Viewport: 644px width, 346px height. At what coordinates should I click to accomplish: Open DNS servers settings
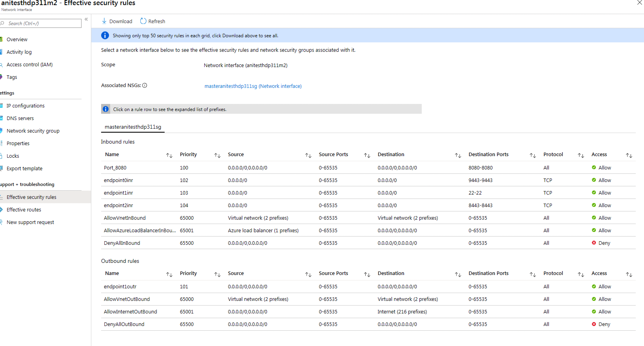[x=20, y=118]
